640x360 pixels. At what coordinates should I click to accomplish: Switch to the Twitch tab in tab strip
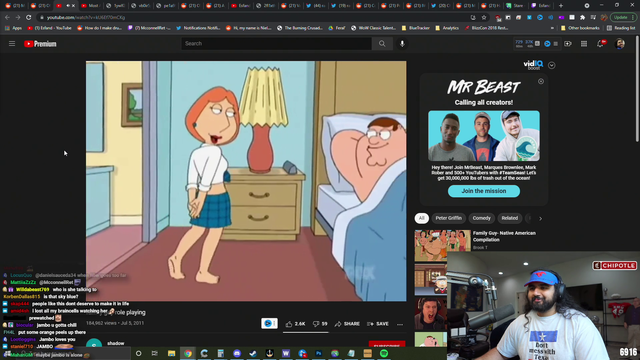[542, 6]
